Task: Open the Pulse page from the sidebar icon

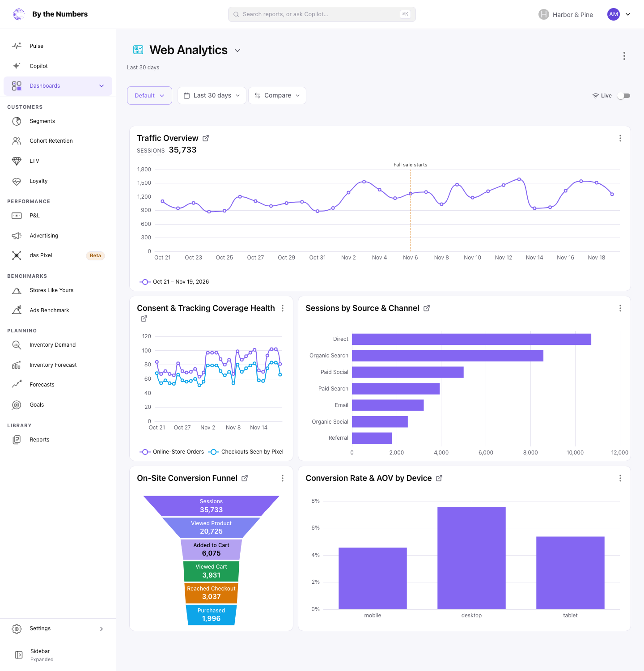Action: point(17,46)
